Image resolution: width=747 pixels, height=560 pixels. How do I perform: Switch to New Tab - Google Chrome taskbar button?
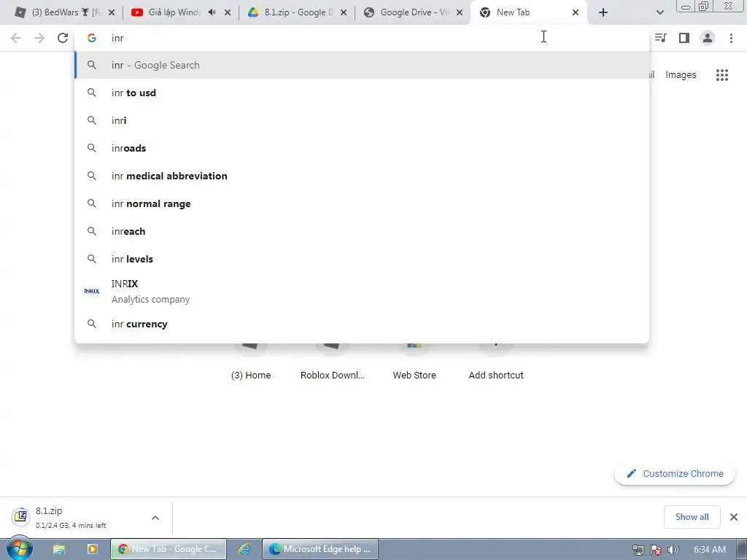tap(169, 549)
